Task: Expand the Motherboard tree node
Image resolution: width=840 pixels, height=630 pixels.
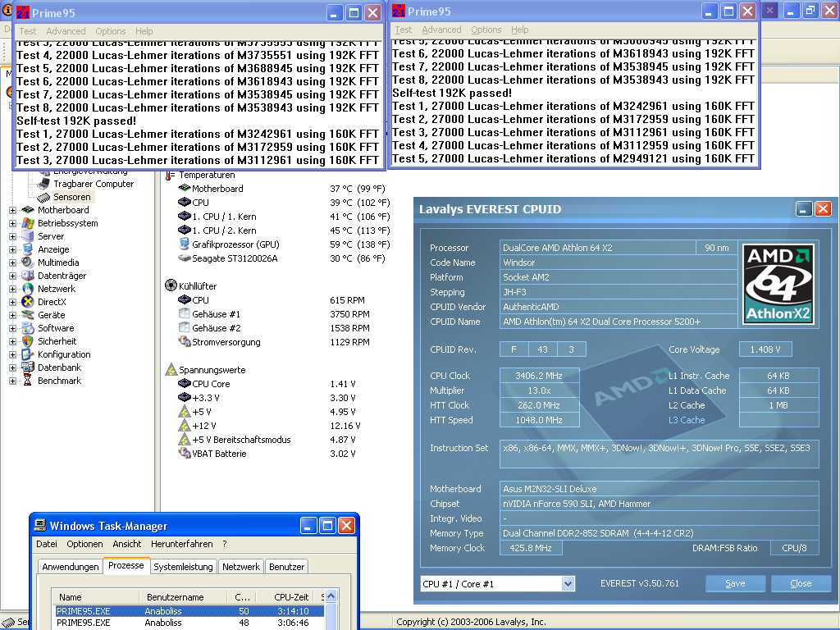Action: pyautogui.click(x=12, y=210)
